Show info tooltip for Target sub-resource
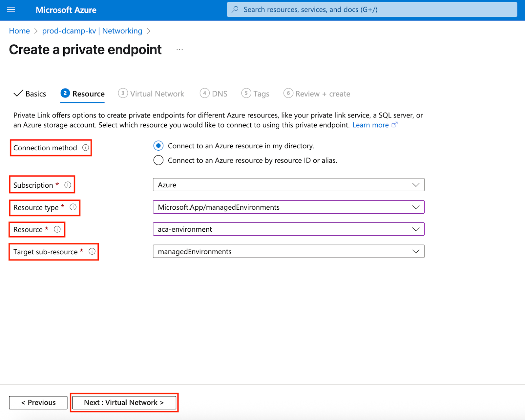The image size is (525, 420). click(92, 251)
